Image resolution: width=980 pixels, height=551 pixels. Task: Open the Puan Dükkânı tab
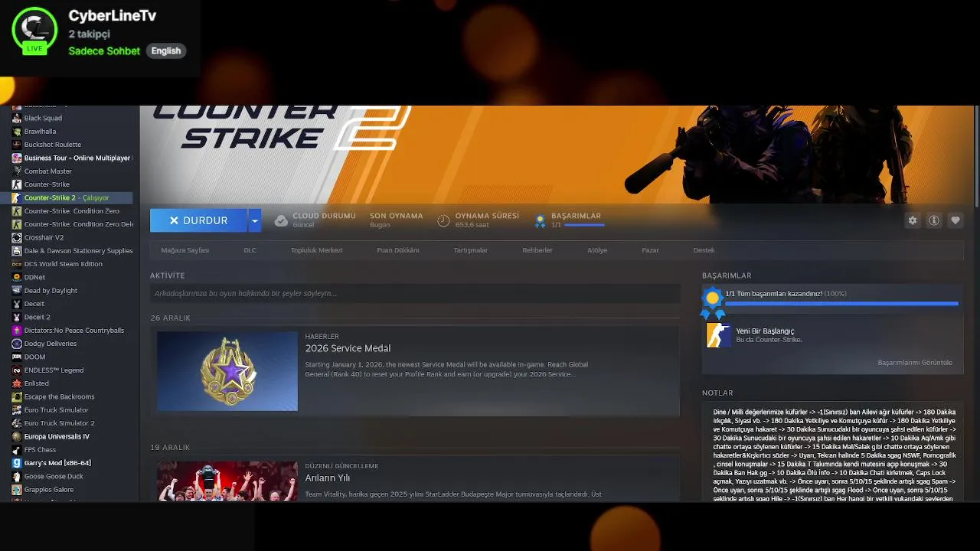(x=397, y=250)
